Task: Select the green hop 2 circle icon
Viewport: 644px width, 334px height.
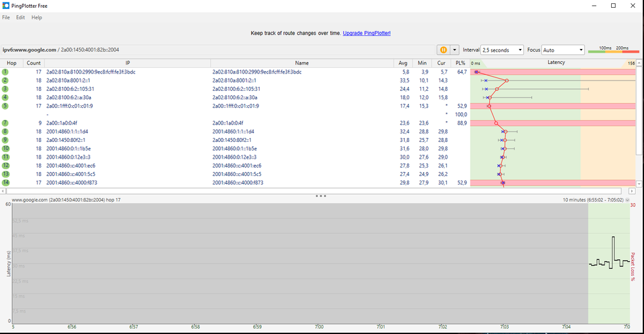Action: point(5,81)
